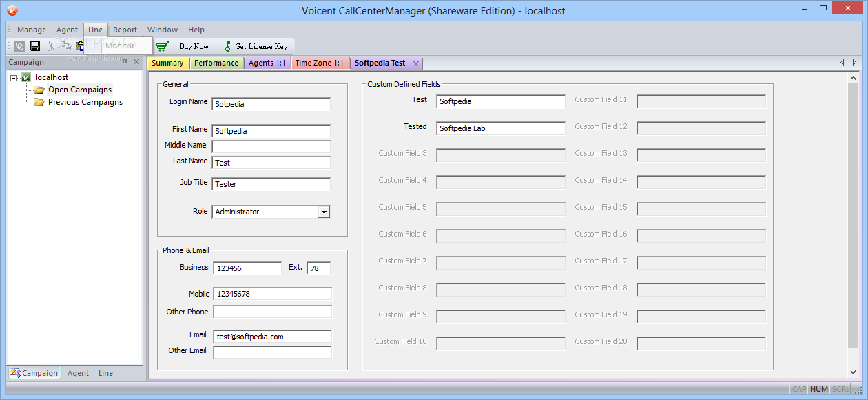
Task: Choose Monitor from the Line menu
Action: point(118,46)
